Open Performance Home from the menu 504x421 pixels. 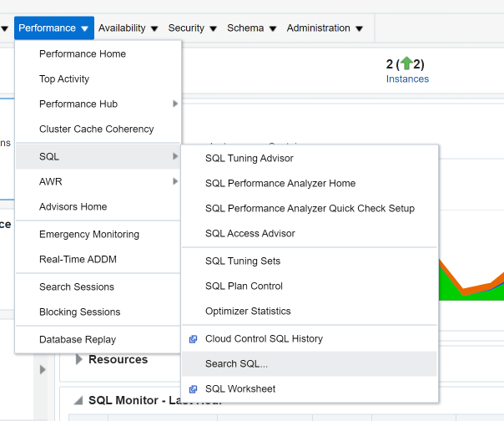point(83,53)
